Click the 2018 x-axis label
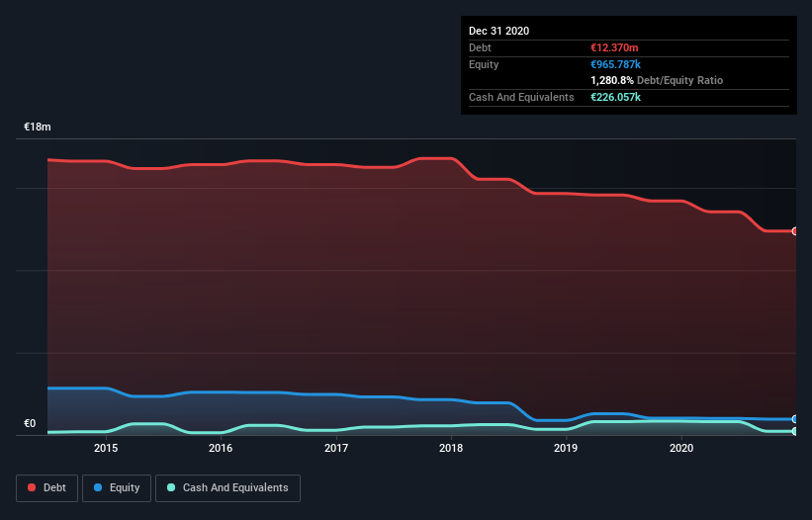This screenshot has height=520, width=812. 451,448
